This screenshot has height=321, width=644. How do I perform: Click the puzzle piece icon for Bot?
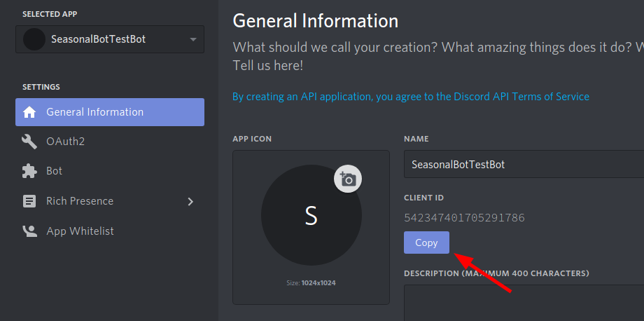click(x=29, y=171)
